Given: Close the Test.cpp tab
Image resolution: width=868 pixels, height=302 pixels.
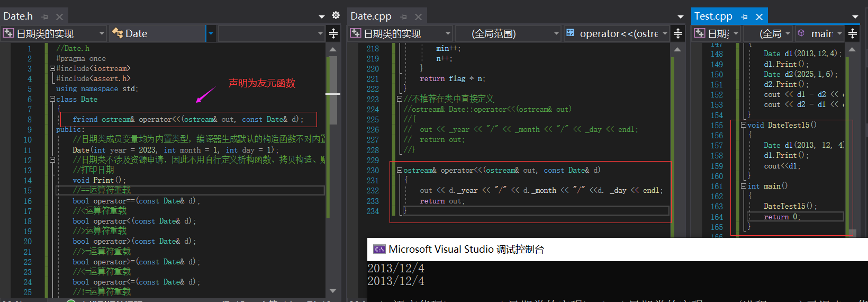Looking at the screenshot, I should (759, 17).
